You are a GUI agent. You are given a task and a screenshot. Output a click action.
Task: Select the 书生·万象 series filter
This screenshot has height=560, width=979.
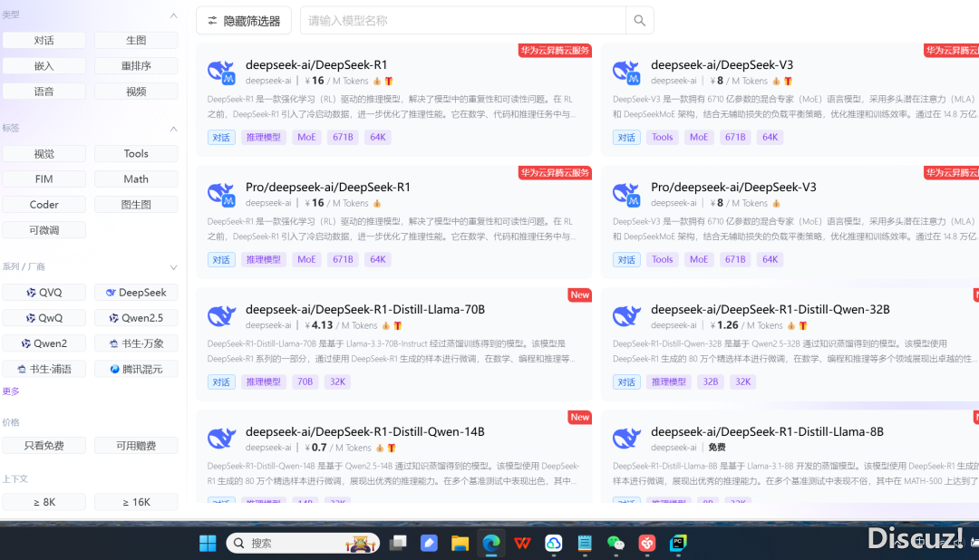[136, 344]
